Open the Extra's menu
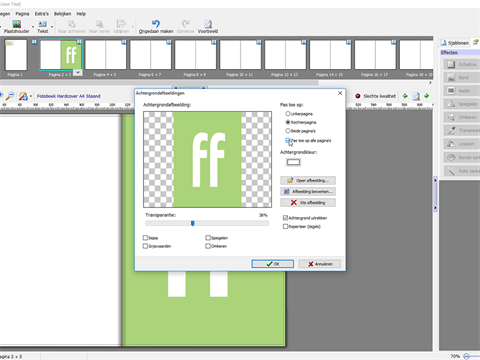The height and width of the screenshot is (360, 480). [x=42, y=14]
